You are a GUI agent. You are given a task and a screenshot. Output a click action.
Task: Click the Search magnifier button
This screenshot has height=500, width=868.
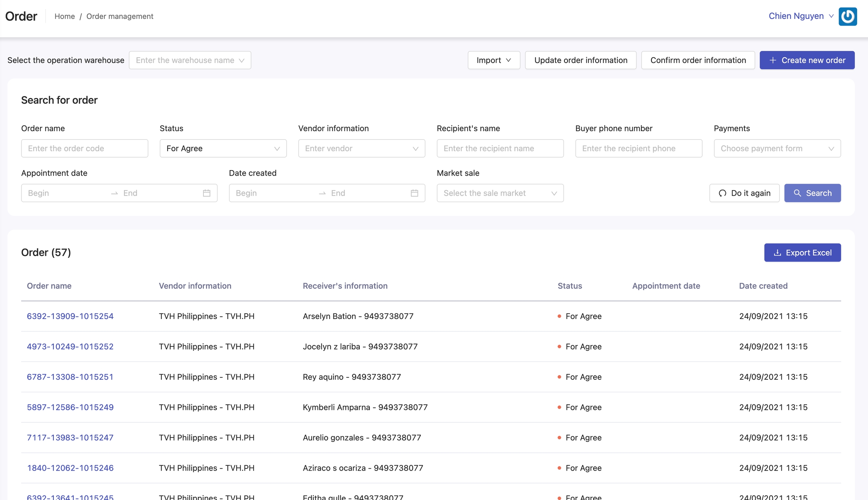coord(812,193)
